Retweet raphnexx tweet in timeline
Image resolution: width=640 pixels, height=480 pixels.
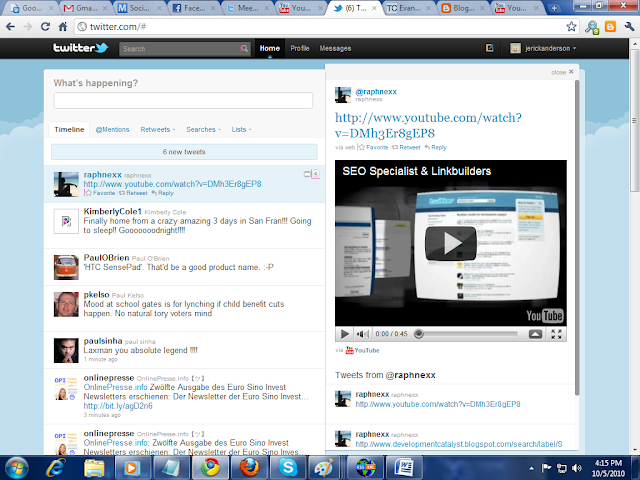click(133, 193)
